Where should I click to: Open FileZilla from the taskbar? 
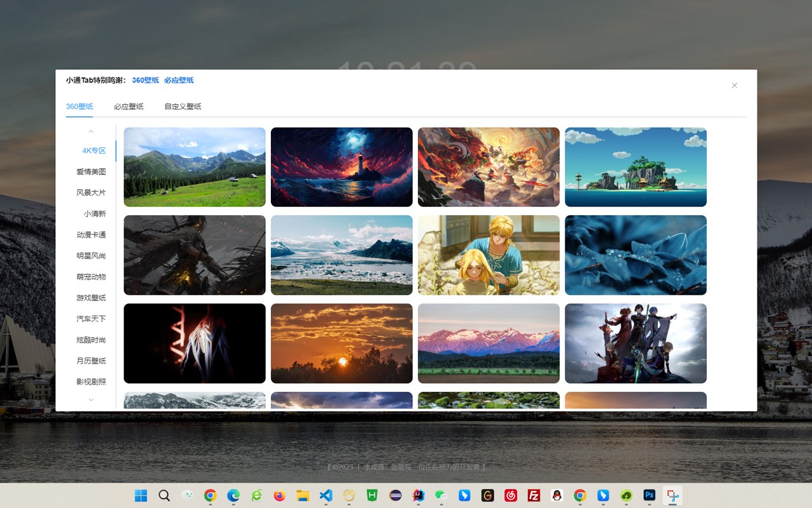click(x=534, y=495)
